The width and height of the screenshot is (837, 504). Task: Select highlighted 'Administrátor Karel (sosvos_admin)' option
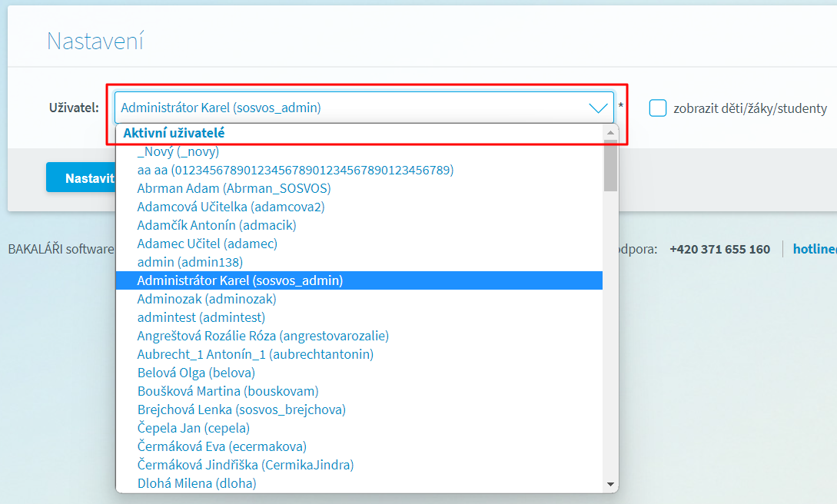pos(240,280)
